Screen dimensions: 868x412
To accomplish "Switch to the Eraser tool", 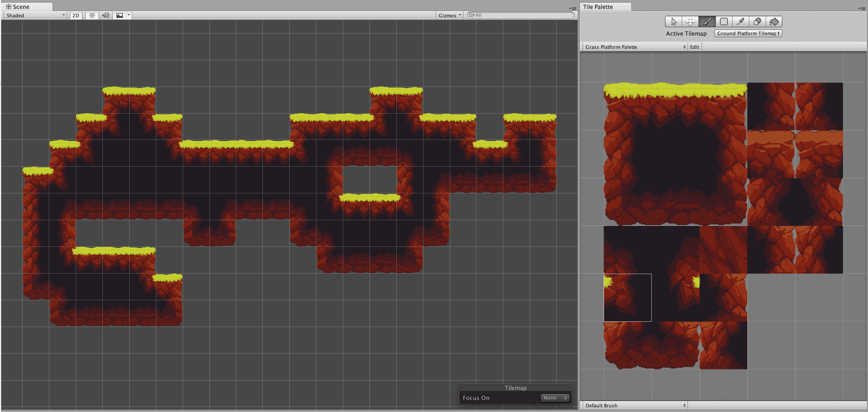I will point(757,21).
